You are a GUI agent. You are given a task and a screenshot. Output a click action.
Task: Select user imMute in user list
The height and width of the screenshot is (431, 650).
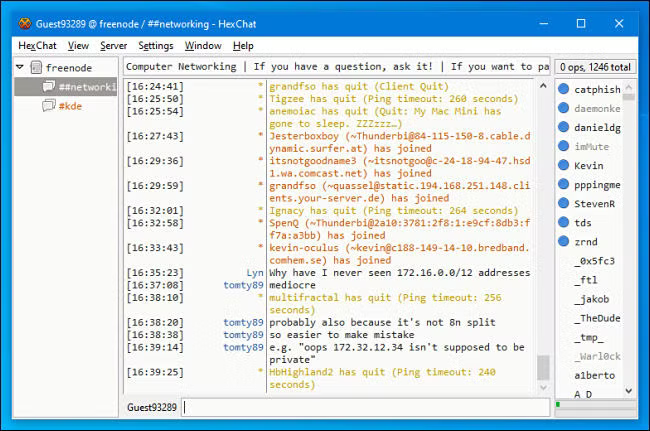coord(592,147)
